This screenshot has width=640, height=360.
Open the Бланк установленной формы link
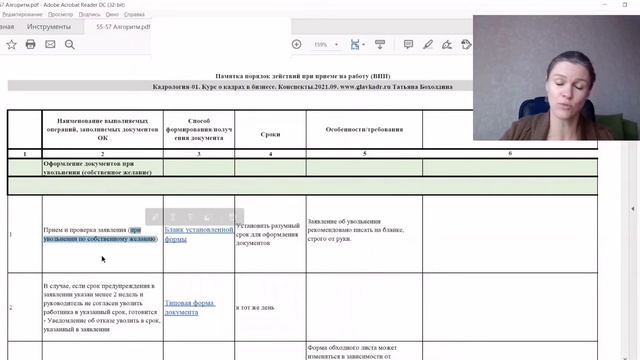coord(198,234)
